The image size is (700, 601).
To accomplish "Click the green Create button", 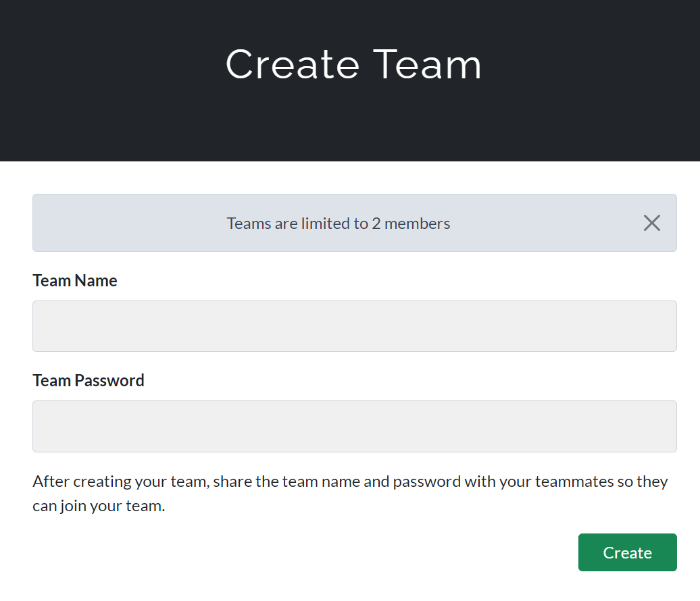I will (x=627, y=552).
